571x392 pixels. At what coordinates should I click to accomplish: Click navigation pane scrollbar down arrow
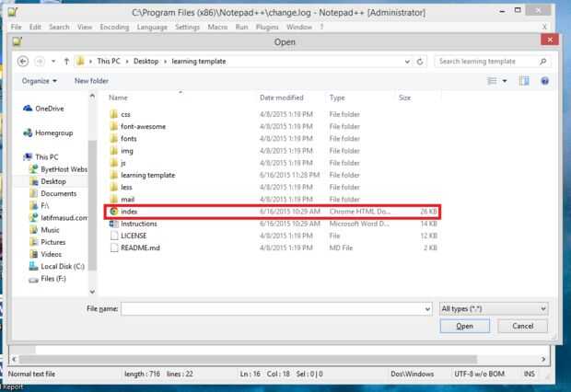92,292
